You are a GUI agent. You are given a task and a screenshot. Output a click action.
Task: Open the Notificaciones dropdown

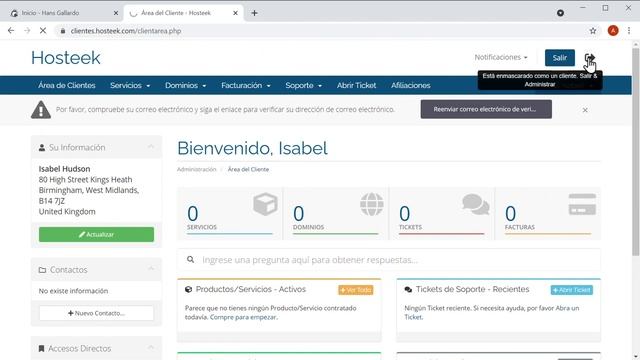point(501,57)
